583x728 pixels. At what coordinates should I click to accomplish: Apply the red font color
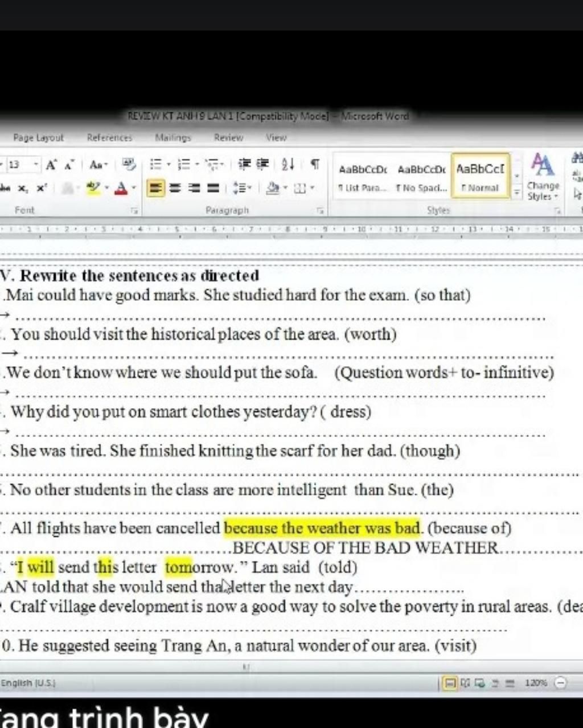click(121, 187)
